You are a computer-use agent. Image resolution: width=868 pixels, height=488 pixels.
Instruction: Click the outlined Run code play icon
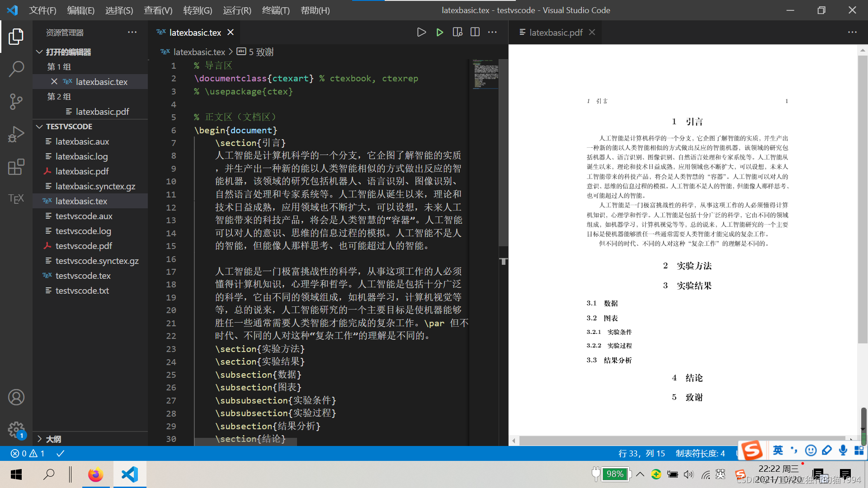click(x=421, y=32)
